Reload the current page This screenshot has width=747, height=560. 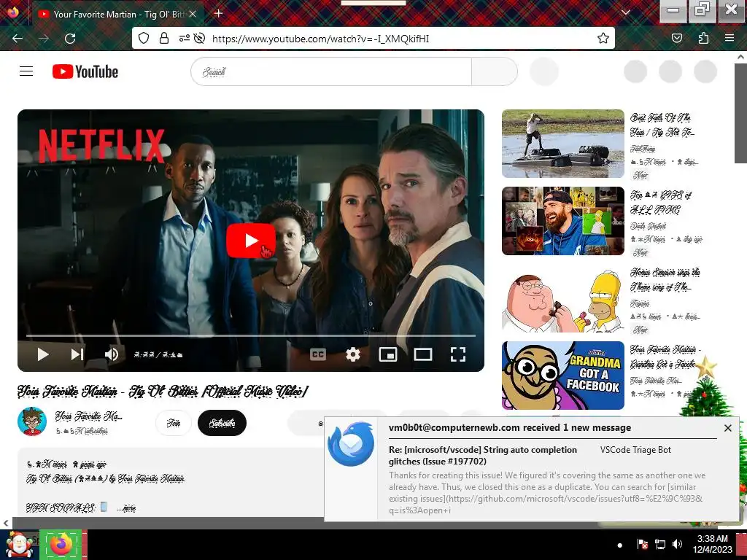click(70, 39)
